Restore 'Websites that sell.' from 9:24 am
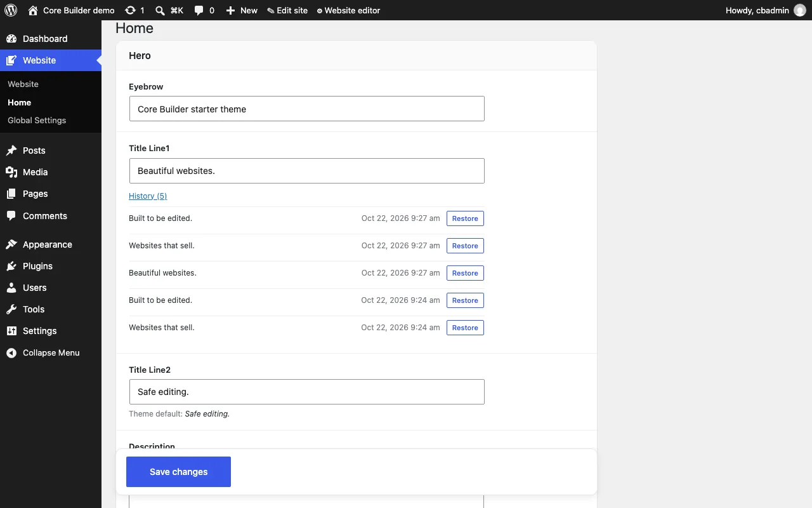The image size is (812, 508). pos(465,328)
